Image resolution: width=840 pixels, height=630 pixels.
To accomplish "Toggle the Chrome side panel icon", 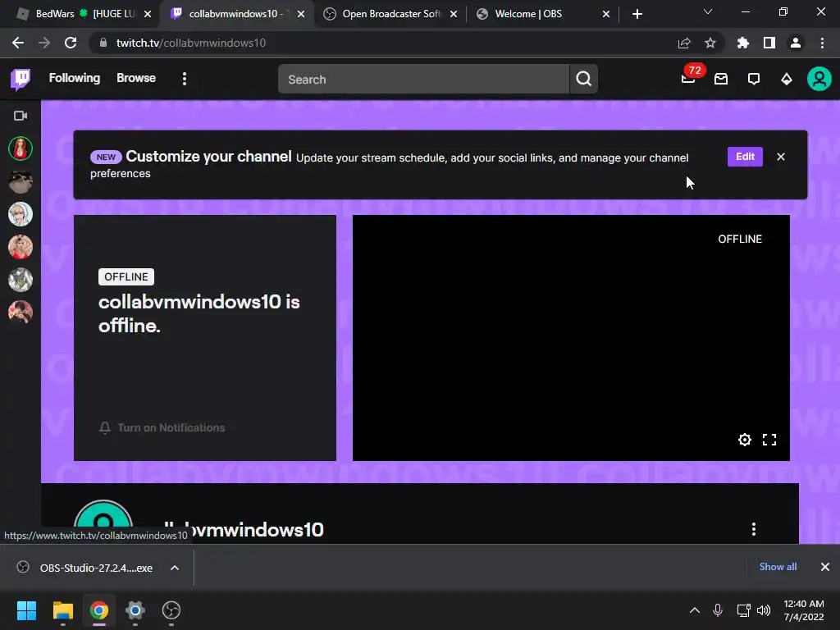I will [769, 43].
